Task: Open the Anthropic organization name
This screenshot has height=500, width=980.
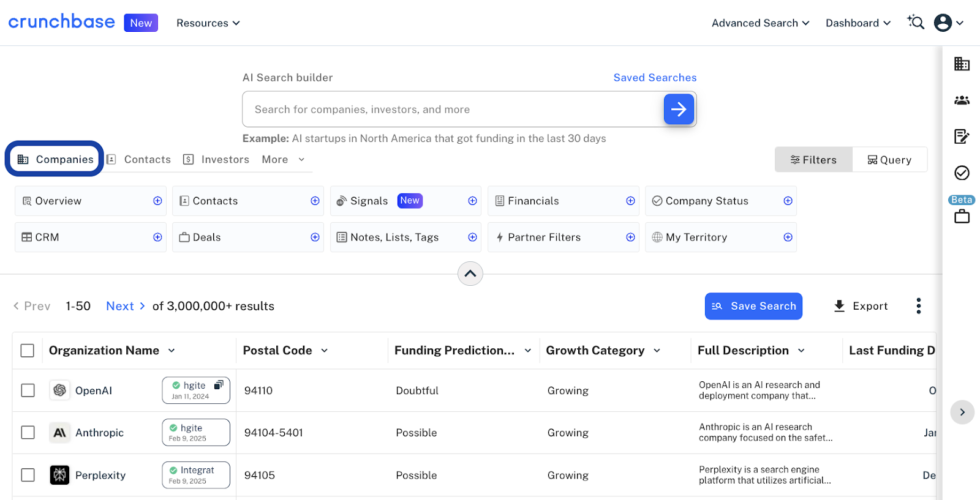Action: click(99, 433)
